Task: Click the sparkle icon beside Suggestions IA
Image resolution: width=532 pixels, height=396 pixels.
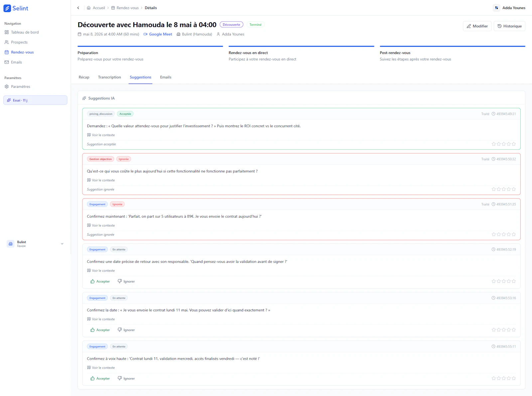Action: click(84, 98)
